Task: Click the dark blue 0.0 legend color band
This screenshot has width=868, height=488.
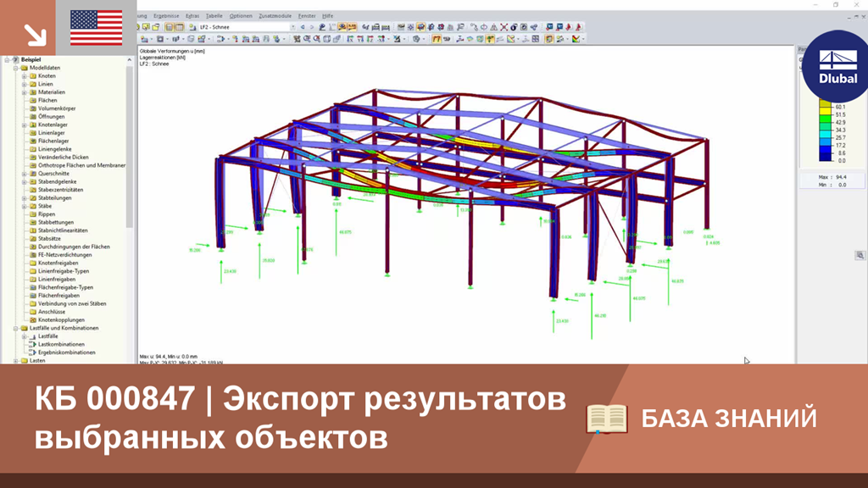Action: coord(825,157)
